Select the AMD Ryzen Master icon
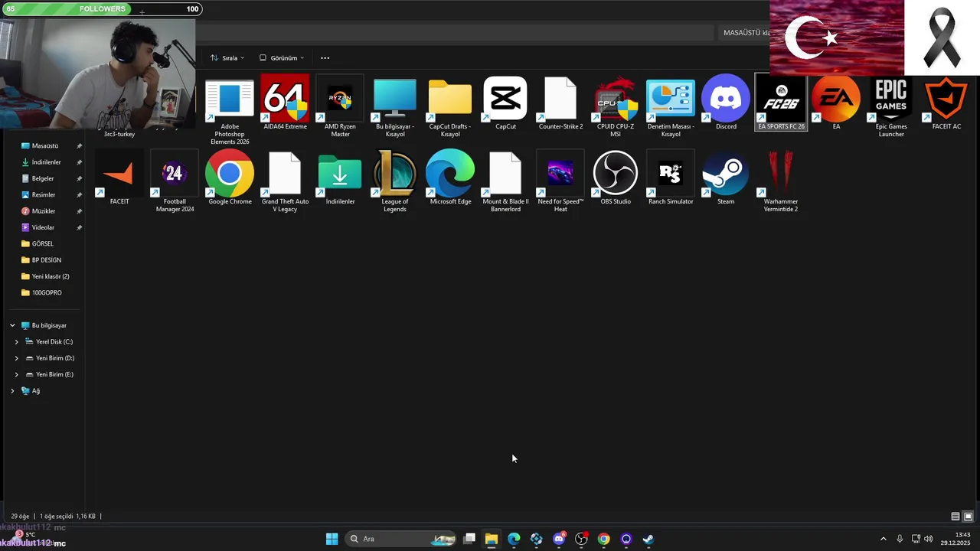Image resolution: width=980 pixels, height=551 pixels. (340, 106)
